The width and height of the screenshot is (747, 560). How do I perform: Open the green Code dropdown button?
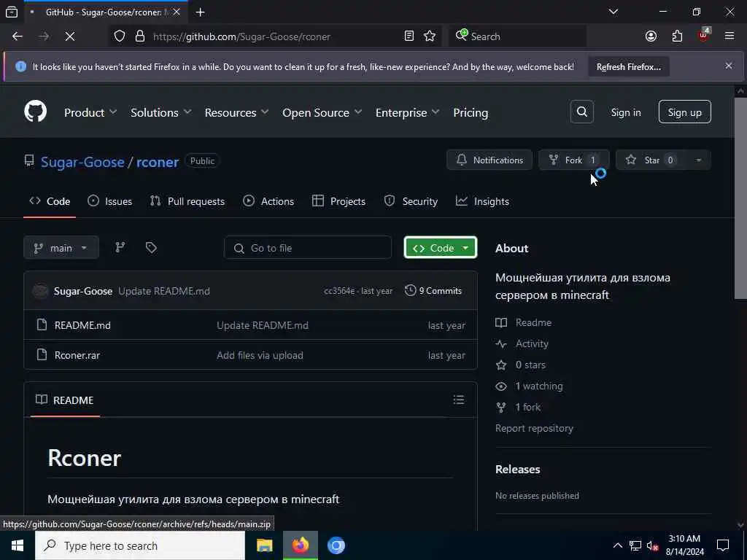[x=440, y=248]
